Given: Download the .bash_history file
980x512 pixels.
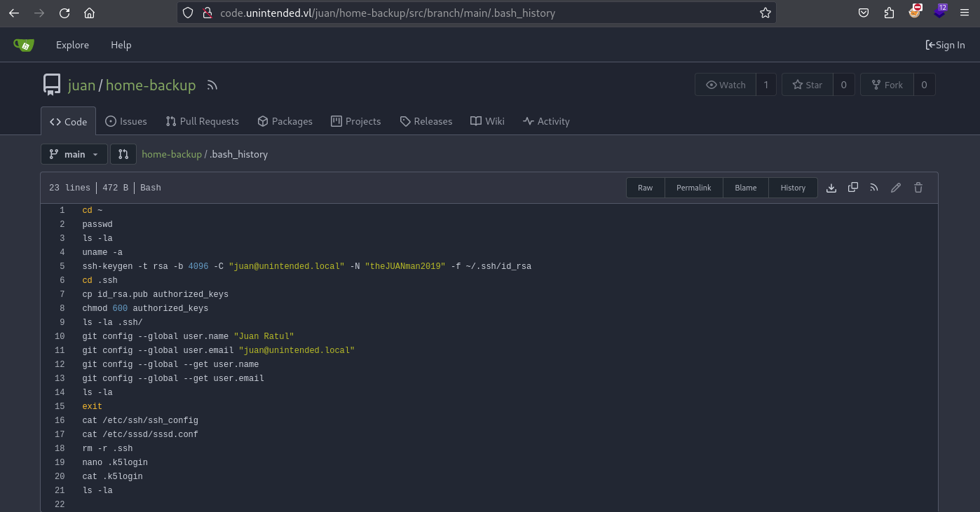Looking at the screenshot, I should click(x=831, y=188).
